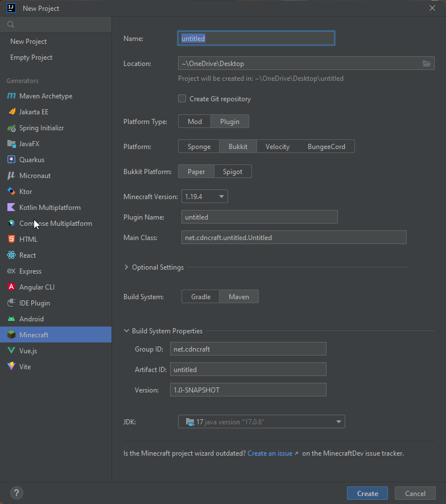
Task: Click the folder browse icon for Location
Action: tap(427, 63)
